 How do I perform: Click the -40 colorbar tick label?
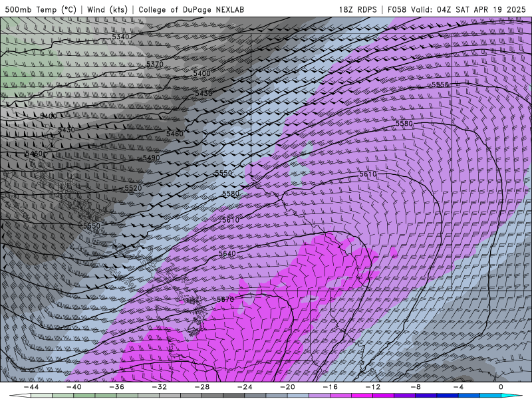pos(74,387)
